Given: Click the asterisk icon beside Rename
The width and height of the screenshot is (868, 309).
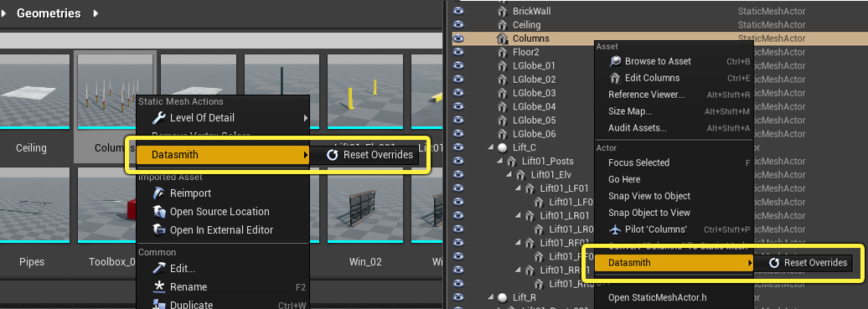Looking at the screenshot, I should click(159, 287).
